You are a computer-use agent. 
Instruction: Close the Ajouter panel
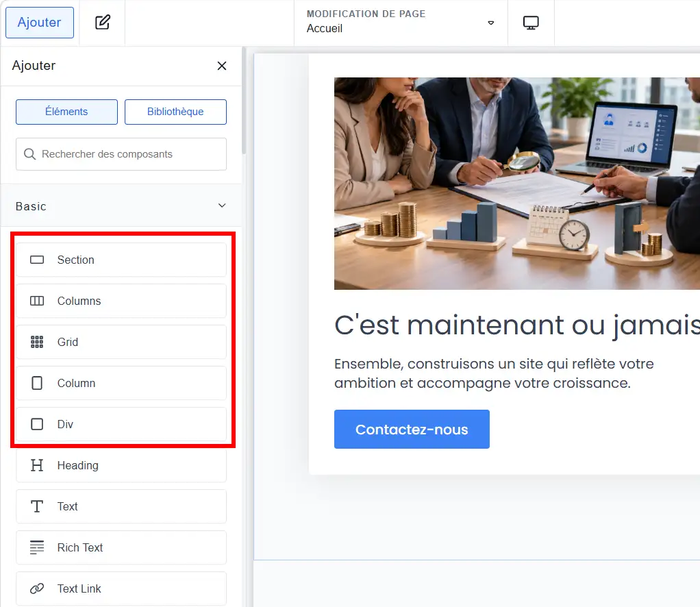(222, 66)
